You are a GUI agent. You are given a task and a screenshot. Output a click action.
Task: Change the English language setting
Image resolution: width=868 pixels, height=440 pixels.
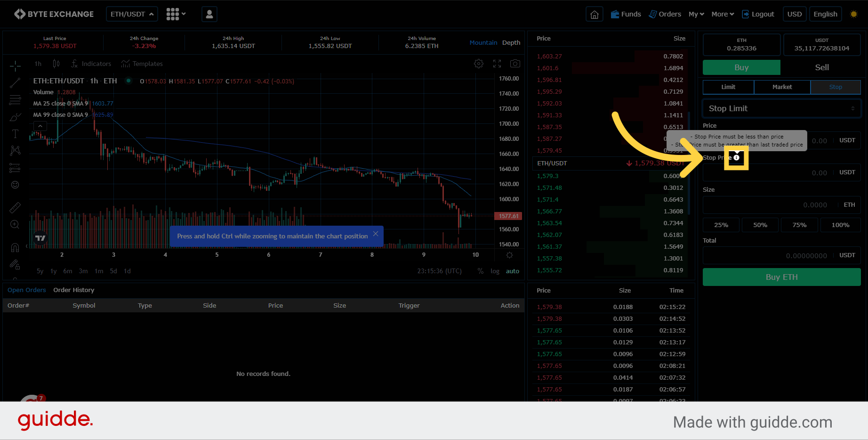click(826, 14)
